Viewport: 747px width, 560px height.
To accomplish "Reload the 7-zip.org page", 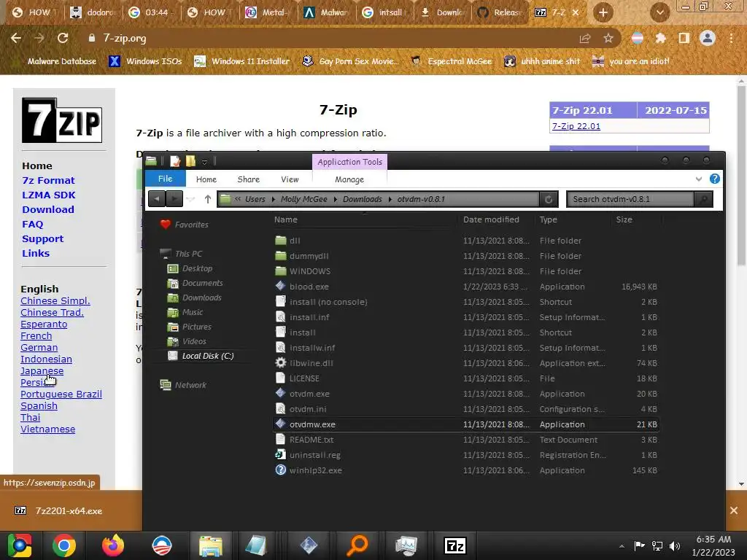I will 63,38.
